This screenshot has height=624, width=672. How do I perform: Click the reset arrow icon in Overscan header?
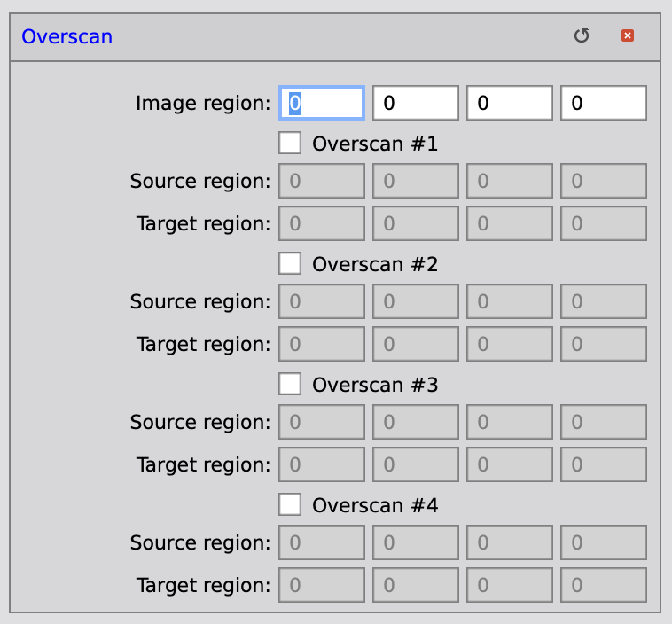582,36
